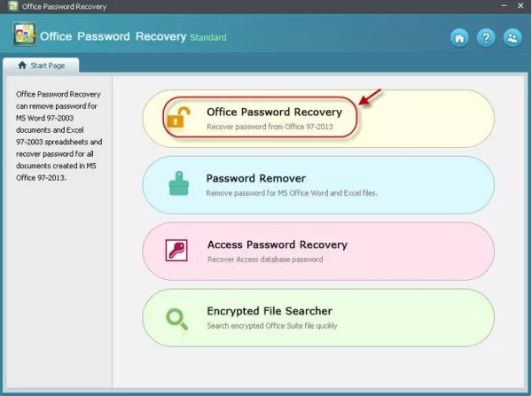Click the house icon on Start Page tab
Image resolution: width=532 pixels, height=396 pixels.
pos(22,65)
